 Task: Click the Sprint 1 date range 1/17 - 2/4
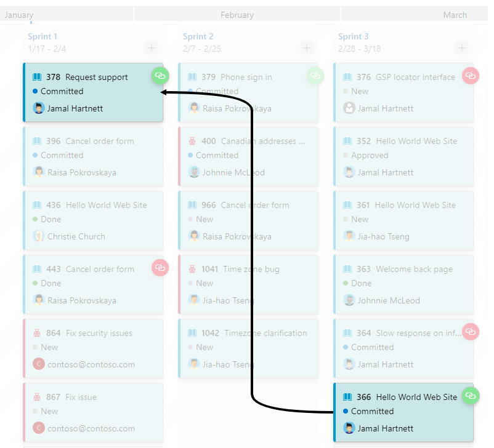pyautogui.click(x=47, y=49)
